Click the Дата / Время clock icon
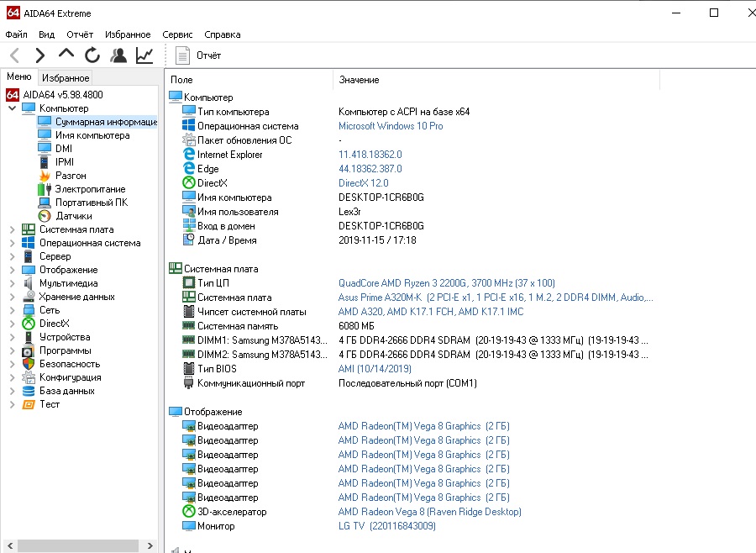Viewport: 756px width, 553px height. (188, 240)
